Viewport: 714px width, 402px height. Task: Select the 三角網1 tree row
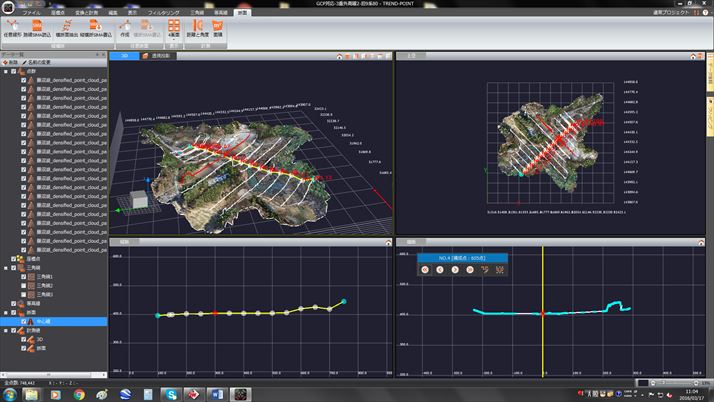click(x=54, y=277)
